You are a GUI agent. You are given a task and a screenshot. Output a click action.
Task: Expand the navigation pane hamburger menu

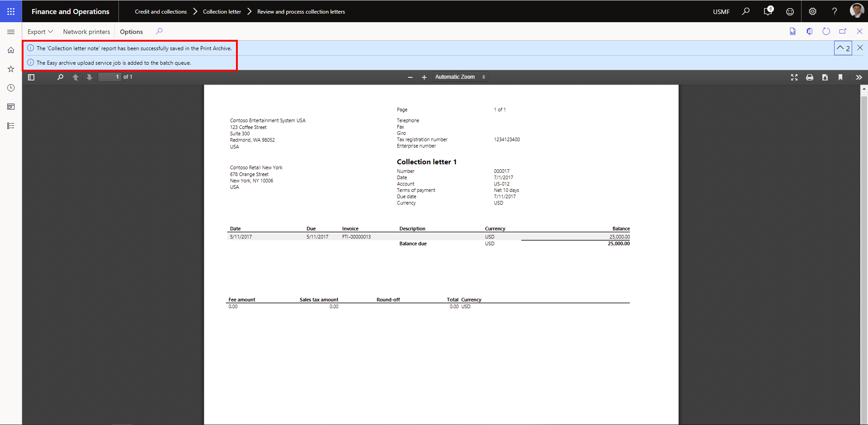pyautogui.click(x=11, y=32)
